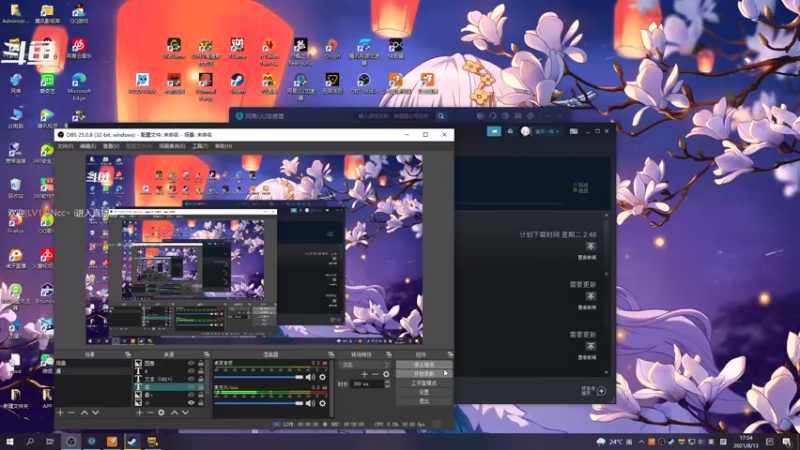
Task: Toggle visibility of the last source row
Action: tap(191, 403)
